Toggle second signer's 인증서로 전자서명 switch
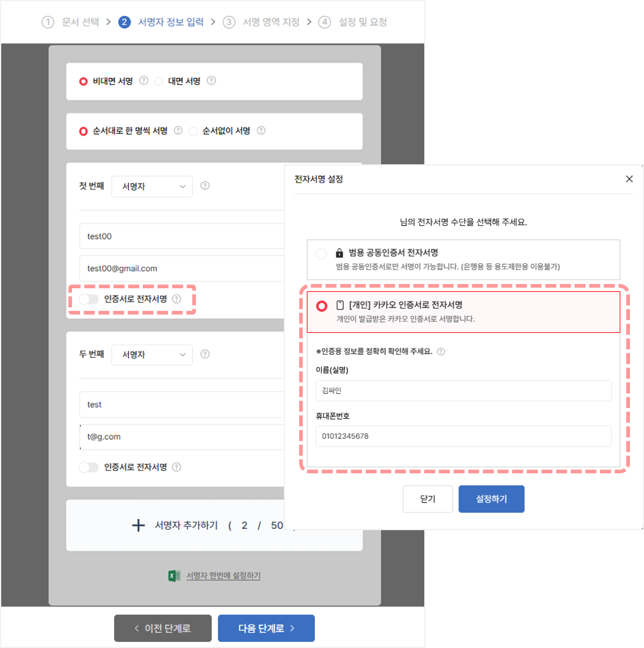 (x=89, y=467)
